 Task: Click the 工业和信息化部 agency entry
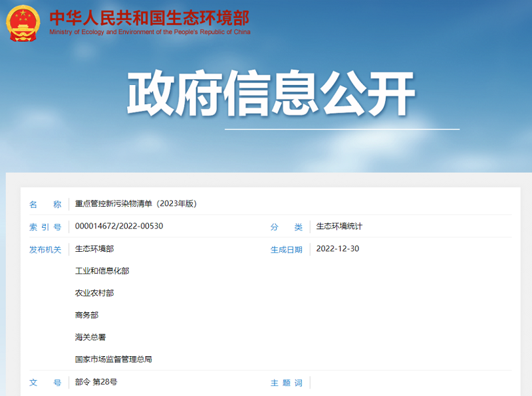tap(102, 271)
